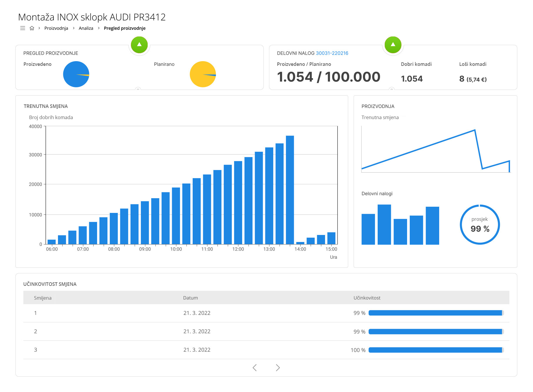
Task: Go to next page of shift table
Action: (x=278, y=368)
